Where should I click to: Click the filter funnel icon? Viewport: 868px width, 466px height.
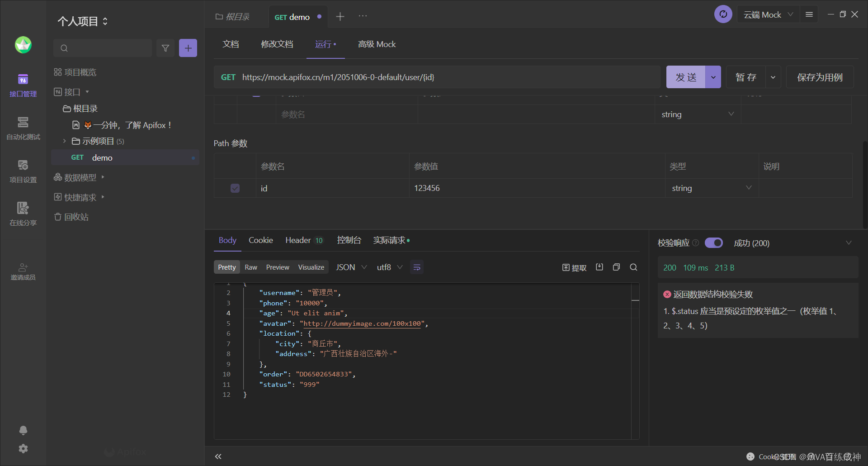point(165,48)
